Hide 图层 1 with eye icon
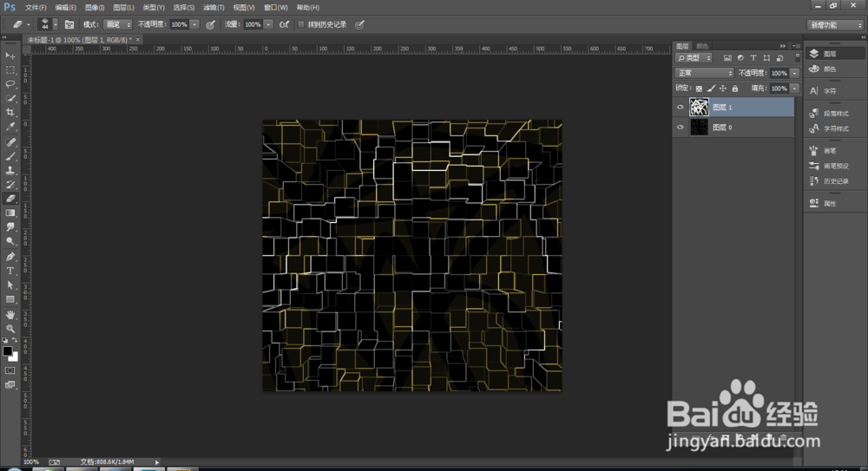Image resolution: width=868 pixels, height=471 pixels. tap(681, 108)
